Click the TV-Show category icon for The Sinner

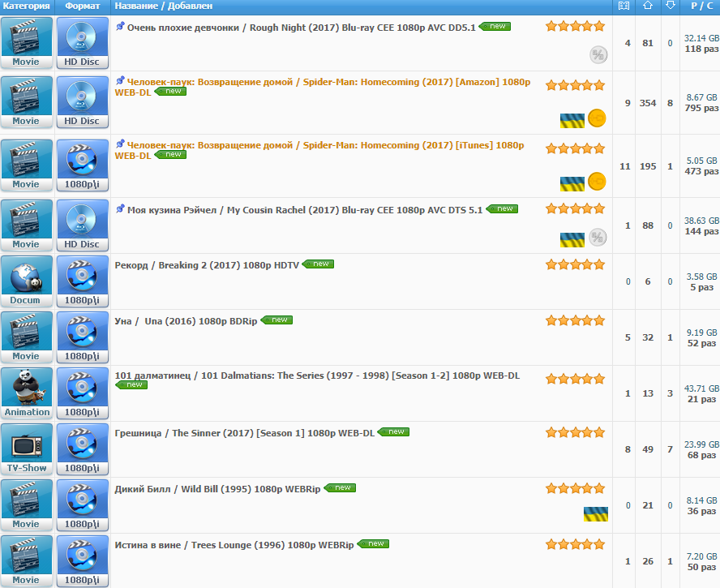(27, 450)
